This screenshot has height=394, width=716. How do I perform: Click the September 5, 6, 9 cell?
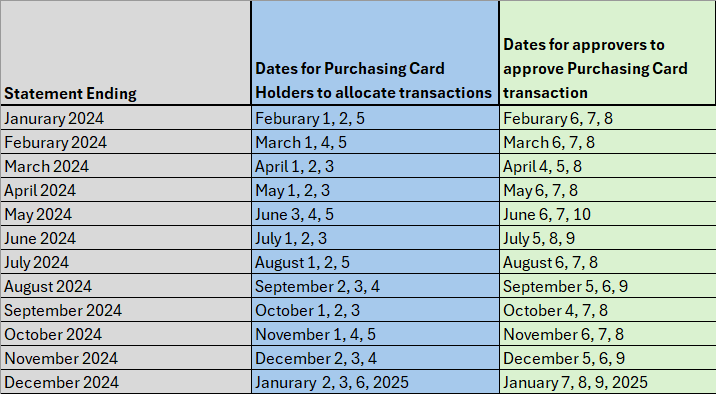608,286
